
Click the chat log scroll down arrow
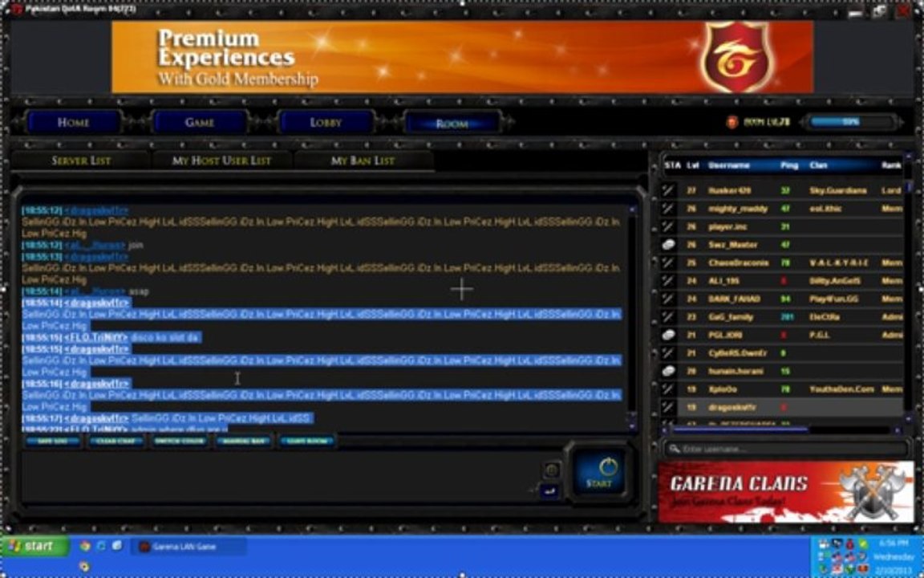click(x=632, y=425)
